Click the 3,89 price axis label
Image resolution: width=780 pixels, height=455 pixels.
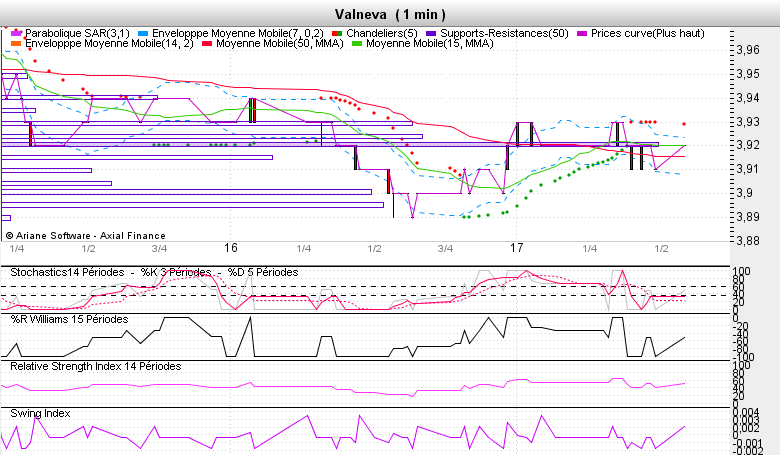point(748,217)
